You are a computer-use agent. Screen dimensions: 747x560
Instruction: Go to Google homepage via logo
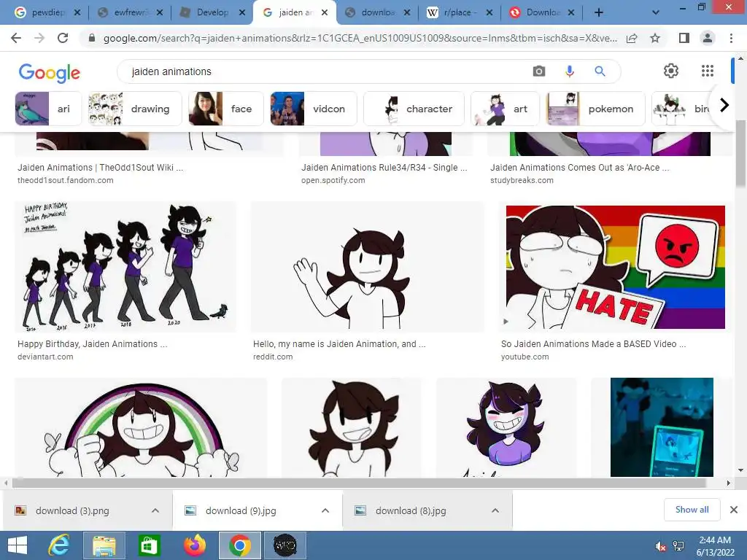pos(49,72)
